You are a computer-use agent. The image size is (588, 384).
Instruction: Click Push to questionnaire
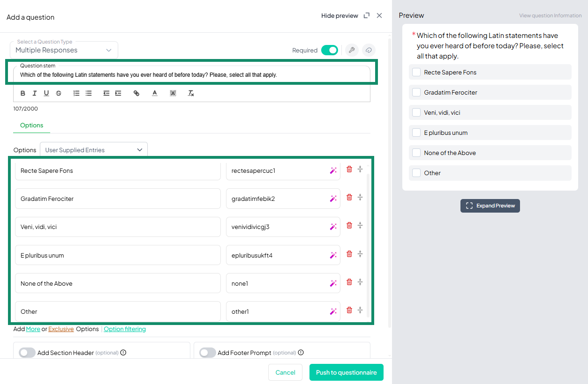click(346, 372)
